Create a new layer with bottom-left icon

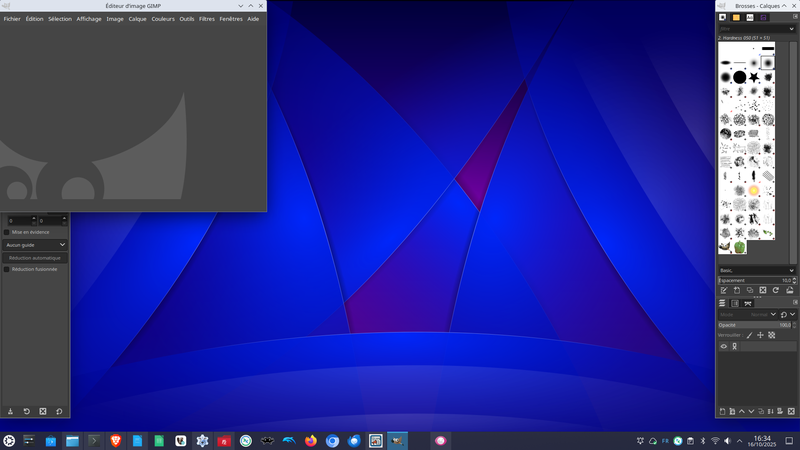pos(723,411)
